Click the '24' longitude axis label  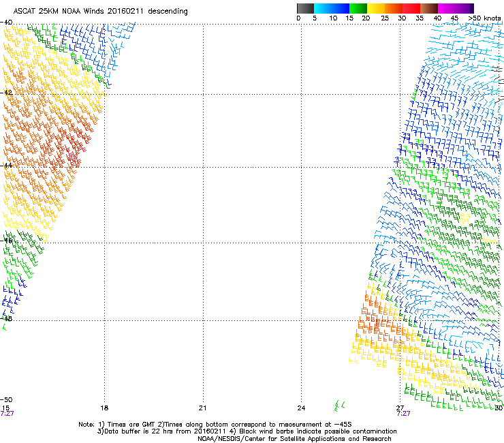(x=301, y=408)
